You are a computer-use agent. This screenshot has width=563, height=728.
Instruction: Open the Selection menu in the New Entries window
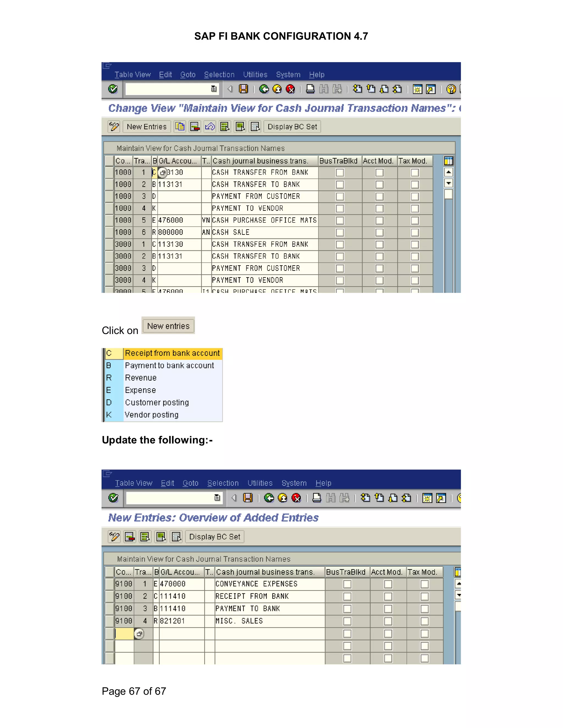[x=223, y=483]
